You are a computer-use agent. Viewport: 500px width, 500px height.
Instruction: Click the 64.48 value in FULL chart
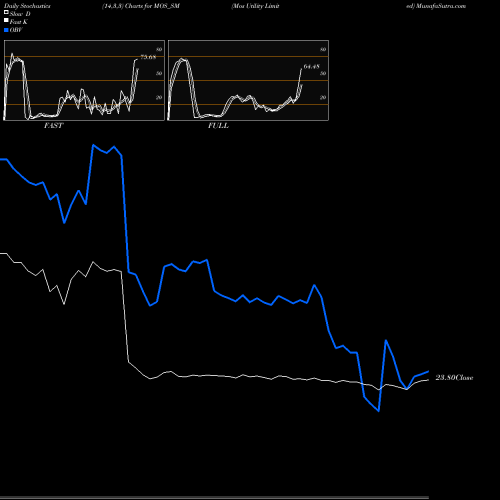(x=312, y=67)
